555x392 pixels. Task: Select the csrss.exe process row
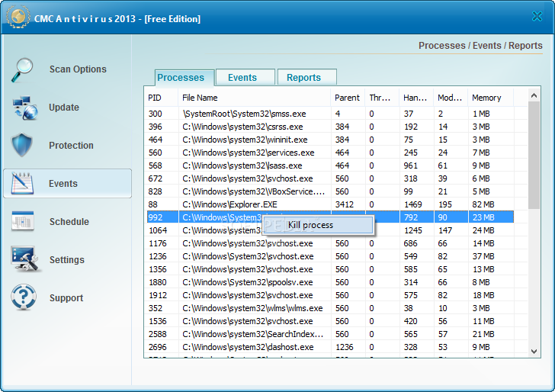click(329, 127)
